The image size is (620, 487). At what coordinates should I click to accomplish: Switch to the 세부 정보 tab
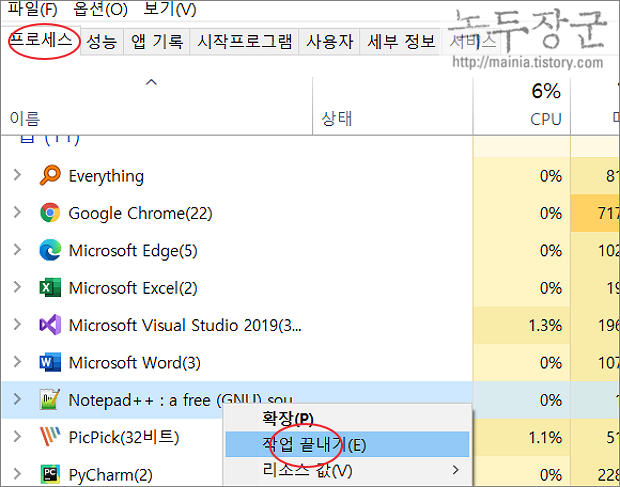(x=401, y=42)
